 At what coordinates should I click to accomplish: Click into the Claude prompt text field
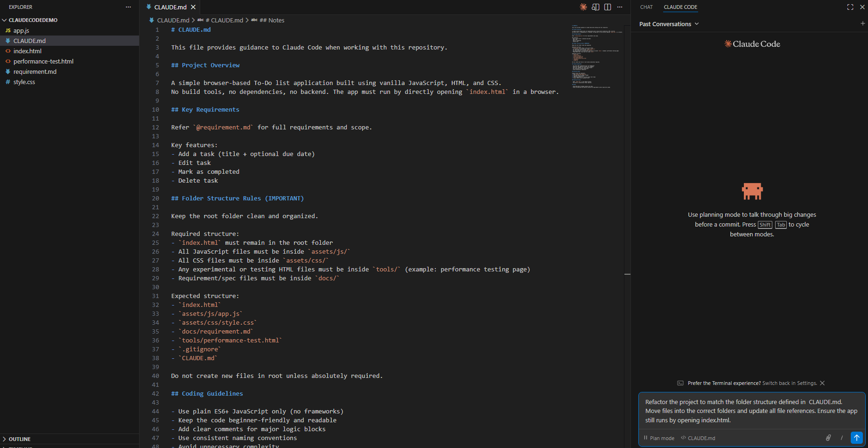tap(751, 411)
